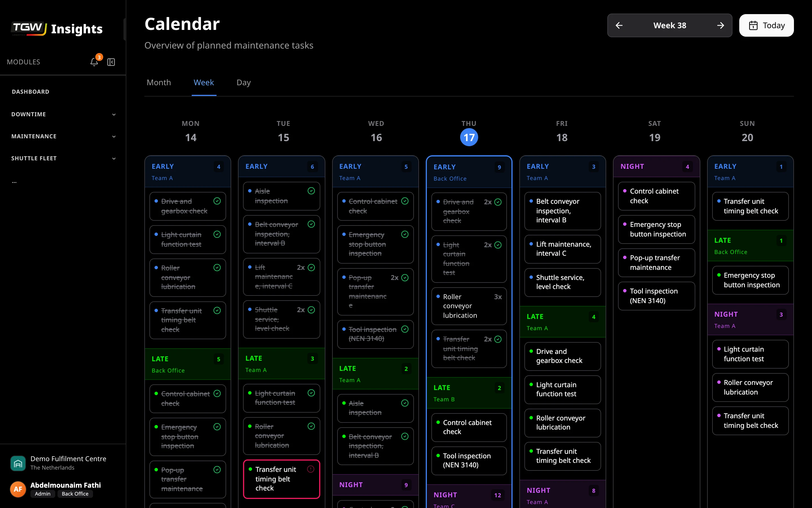Click Sunday Night Team A shift header

point(750,319)
